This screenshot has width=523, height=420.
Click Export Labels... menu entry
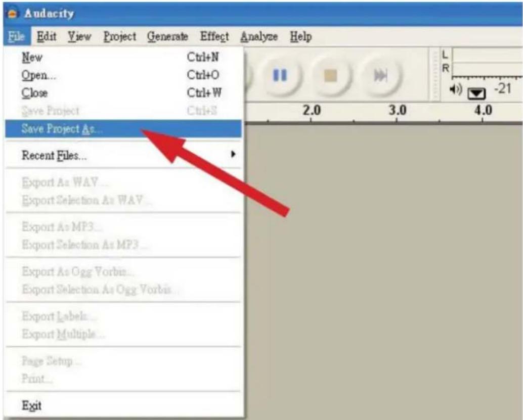(x=123, y=316)
